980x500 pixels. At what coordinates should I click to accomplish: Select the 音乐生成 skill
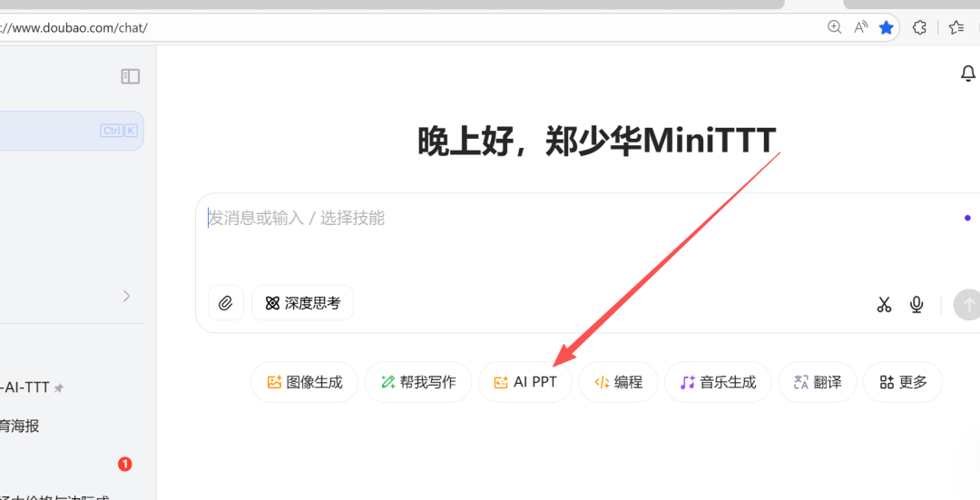point(718,382)
